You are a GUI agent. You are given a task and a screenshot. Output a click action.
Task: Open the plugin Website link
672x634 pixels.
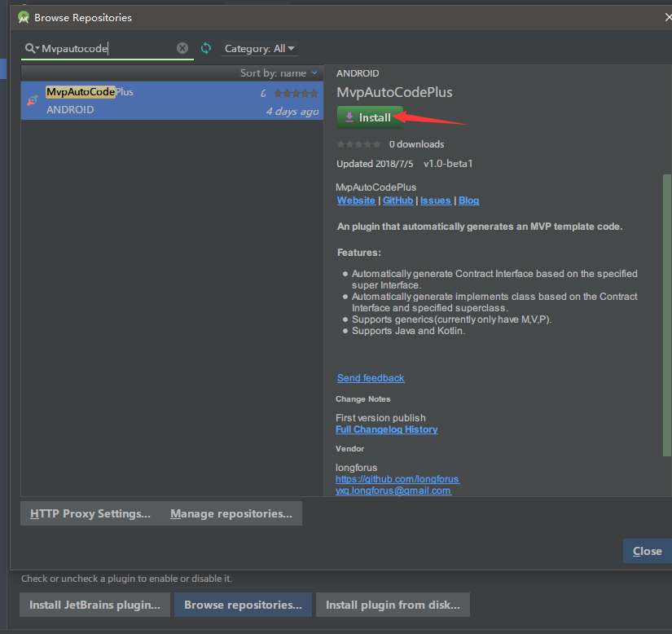pos(356,200)
